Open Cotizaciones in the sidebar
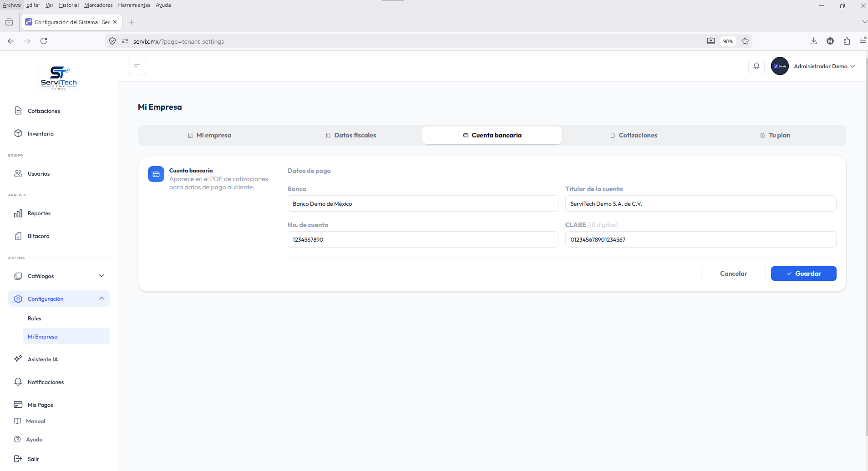 (x=44, y=111)
